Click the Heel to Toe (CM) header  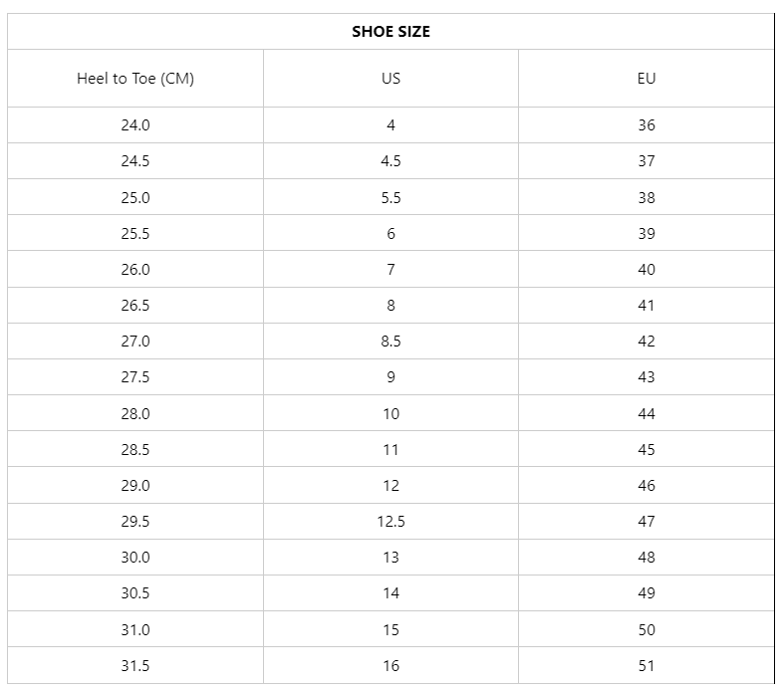[135, 78]
